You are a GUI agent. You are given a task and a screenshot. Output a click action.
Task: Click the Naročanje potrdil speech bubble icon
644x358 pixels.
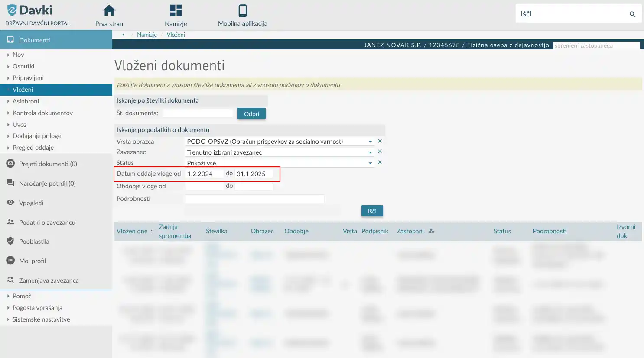pos(10,183)
